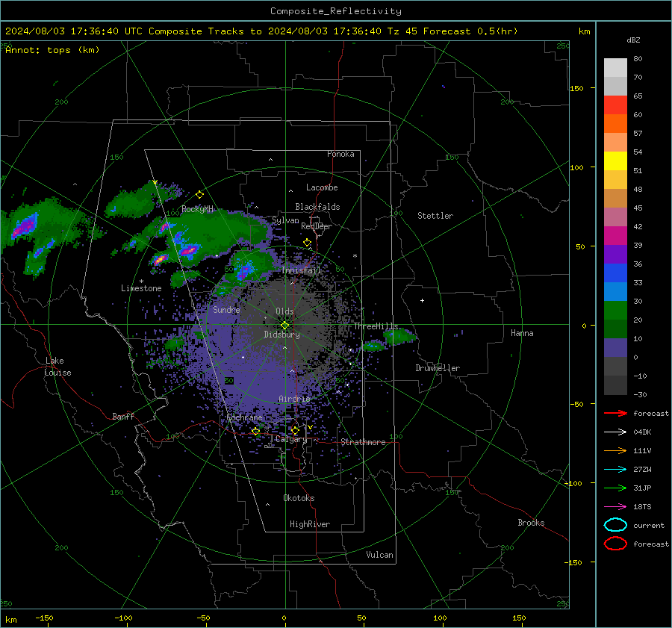672x628 pixels.
Task: Select the cyan 27ZW arrow legend icon
Action: [x=615, y=470]
